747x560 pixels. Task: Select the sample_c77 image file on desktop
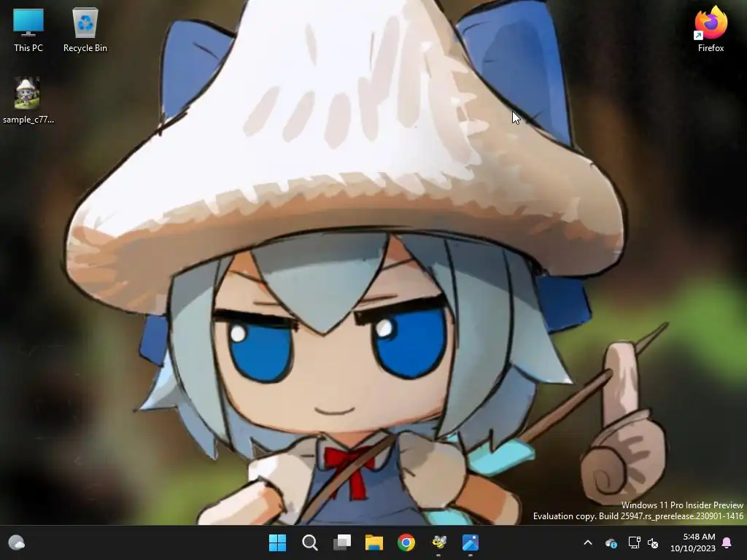pyautogui.click(x=28, y=101)
